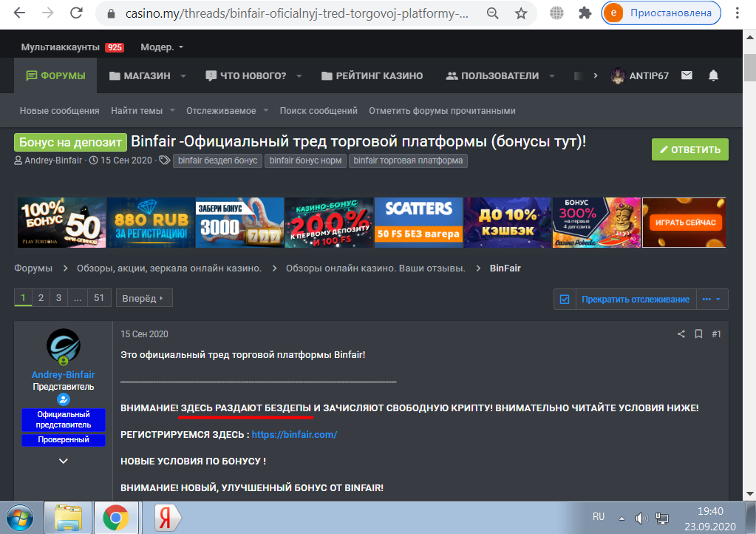Open the https://binfair.com/ link
This screenshot has width=756, height=534.
[294, 435]
